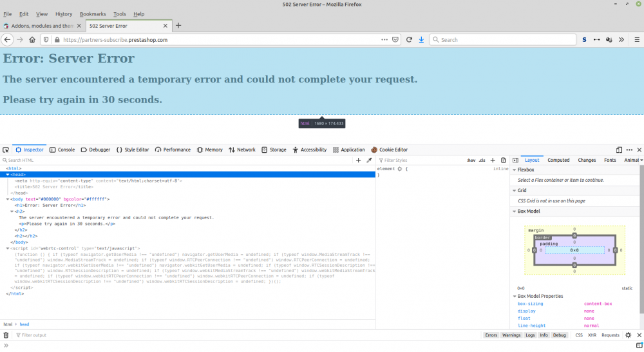Show more sidebar tabs dropdown arrow
This screenshot has height=352, width=644.
(641, 161)
